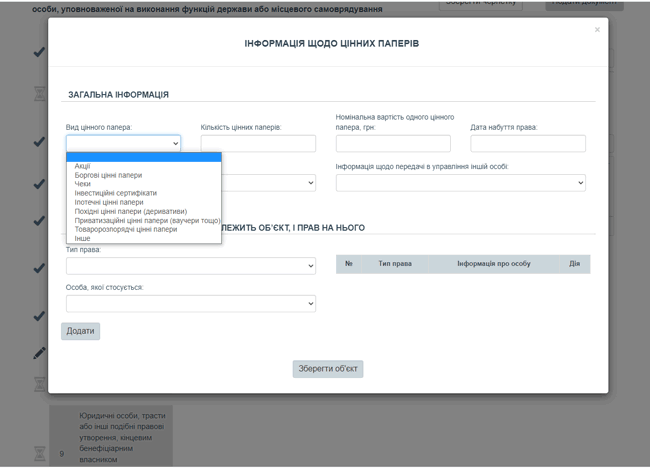Focus the 'Дата набуття права' field
Screen dimensions: 650x468
(x=527, y=144)
